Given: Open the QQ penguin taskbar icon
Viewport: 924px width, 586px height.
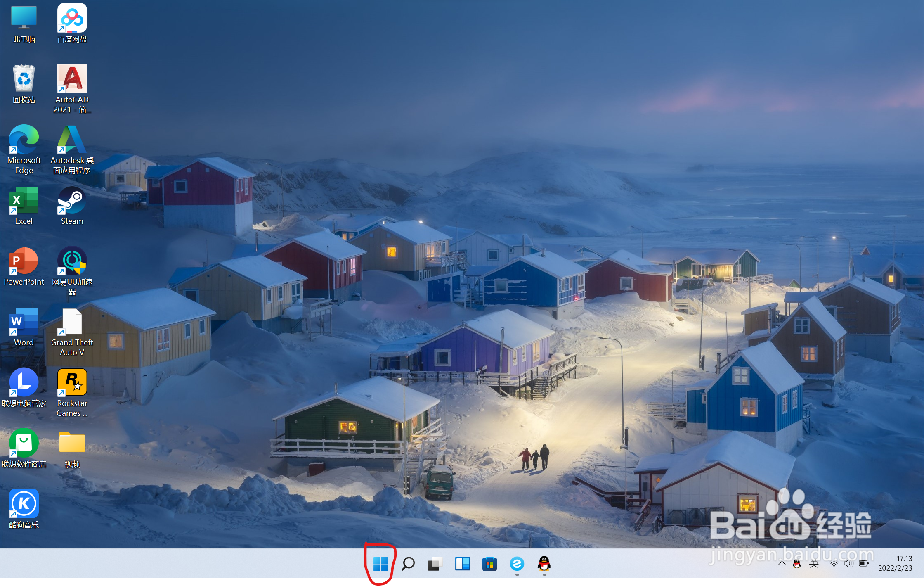Looking at the screenshot, I should coord(544,564).
